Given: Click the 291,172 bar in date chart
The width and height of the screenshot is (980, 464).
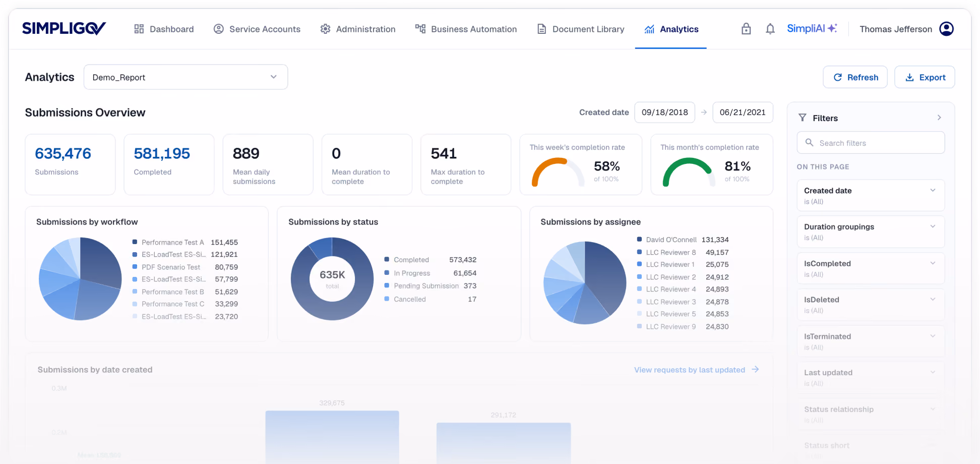Looking at the screenshot, I should point(504,443).
